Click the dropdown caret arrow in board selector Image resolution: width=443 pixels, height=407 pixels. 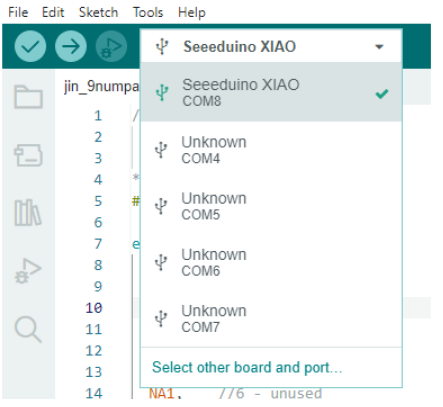click(379, 47)
